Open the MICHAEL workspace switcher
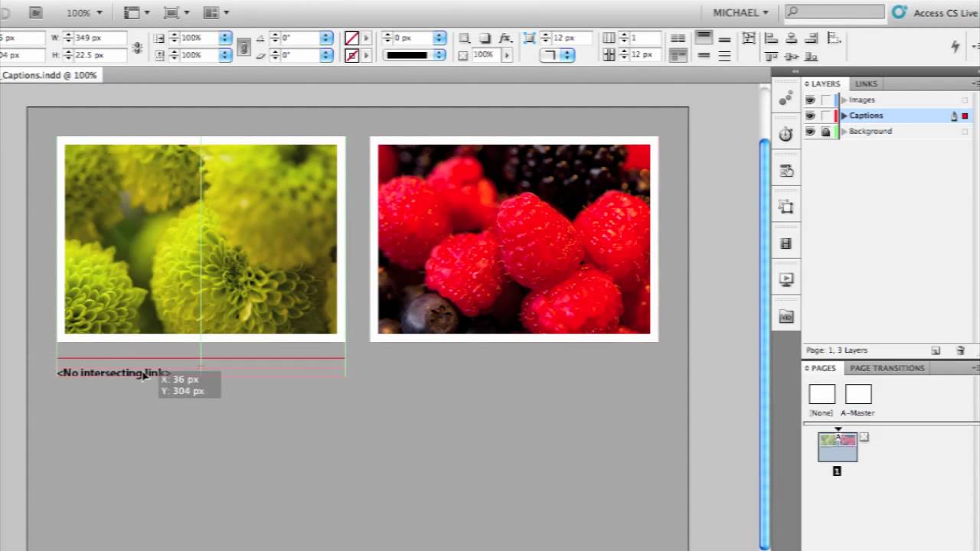This screenshot has width=980, height=551. pos(740,13)
